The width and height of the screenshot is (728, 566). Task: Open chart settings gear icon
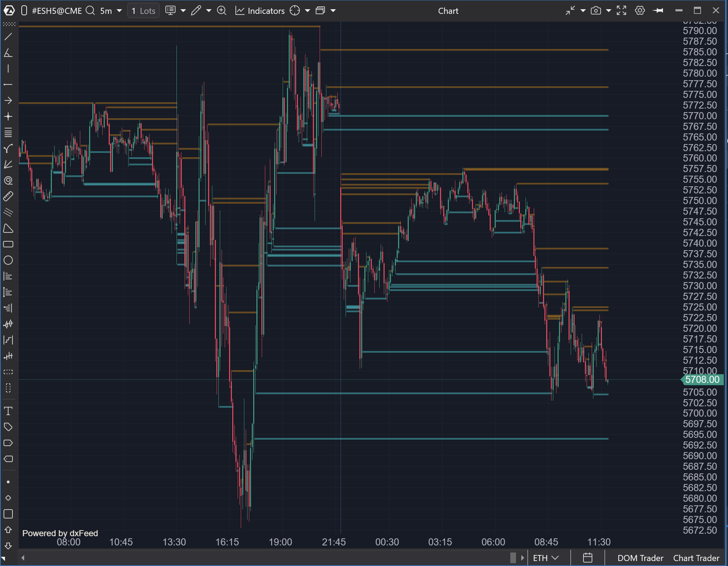tap(640, 11)
